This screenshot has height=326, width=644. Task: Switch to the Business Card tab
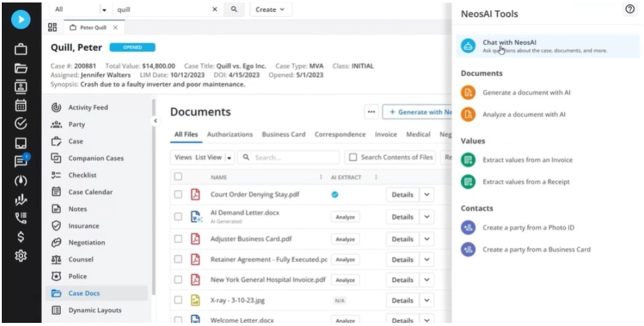[284, 134]
